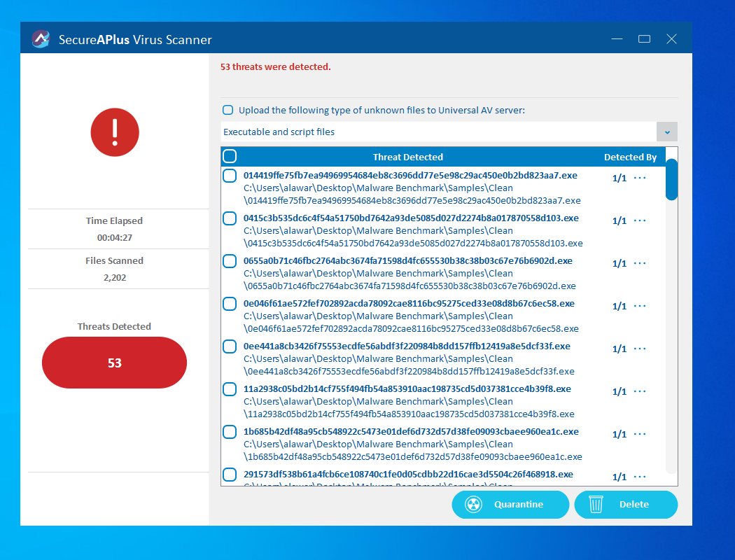Select filename 0655a0b71c46fbc2764abc3674fa7159...exe
Screen dimensions: 735x560
click(408, 260)
